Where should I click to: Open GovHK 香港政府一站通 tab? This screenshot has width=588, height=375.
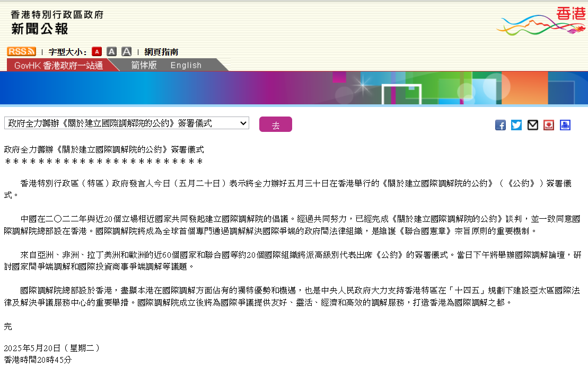point(58,65)
